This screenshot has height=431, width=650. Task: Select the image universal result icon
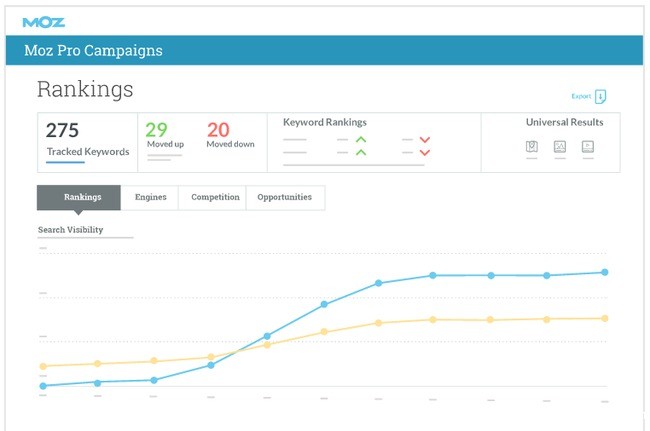point(560,147)
